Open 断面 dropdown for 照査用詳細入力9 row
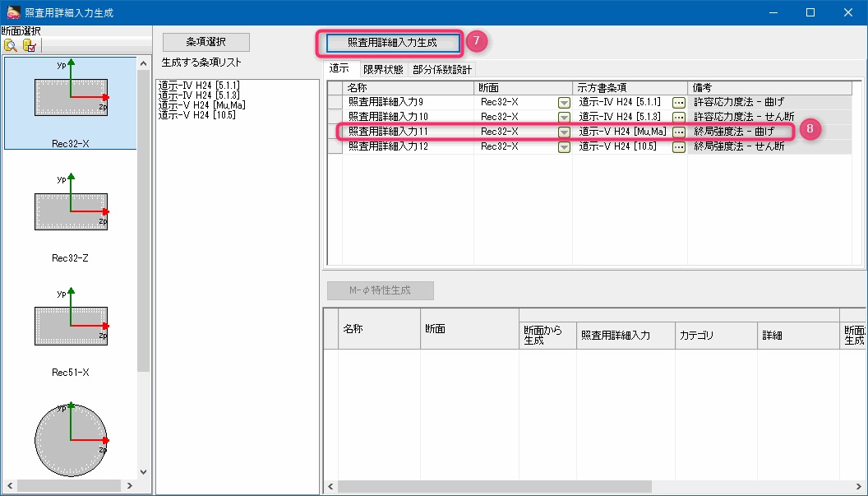Image resolution: width=868 pixels, height=496 pixels. coord(564,103)
